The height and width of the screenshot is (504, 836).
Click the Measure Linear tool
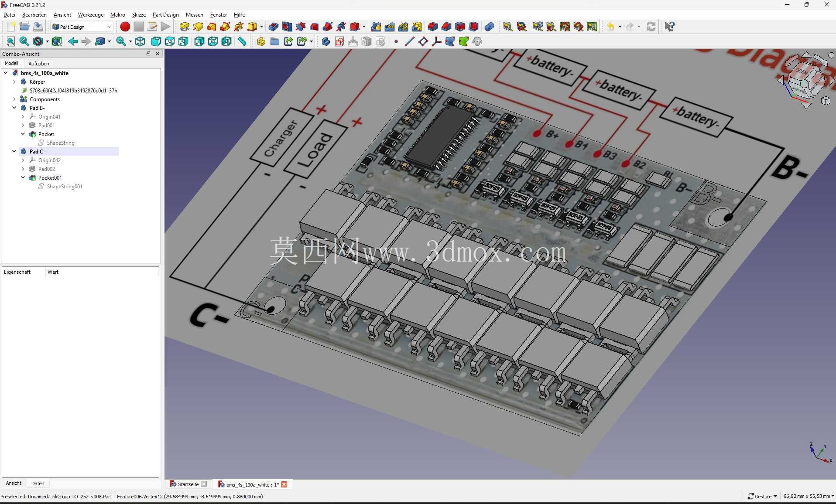507,27
